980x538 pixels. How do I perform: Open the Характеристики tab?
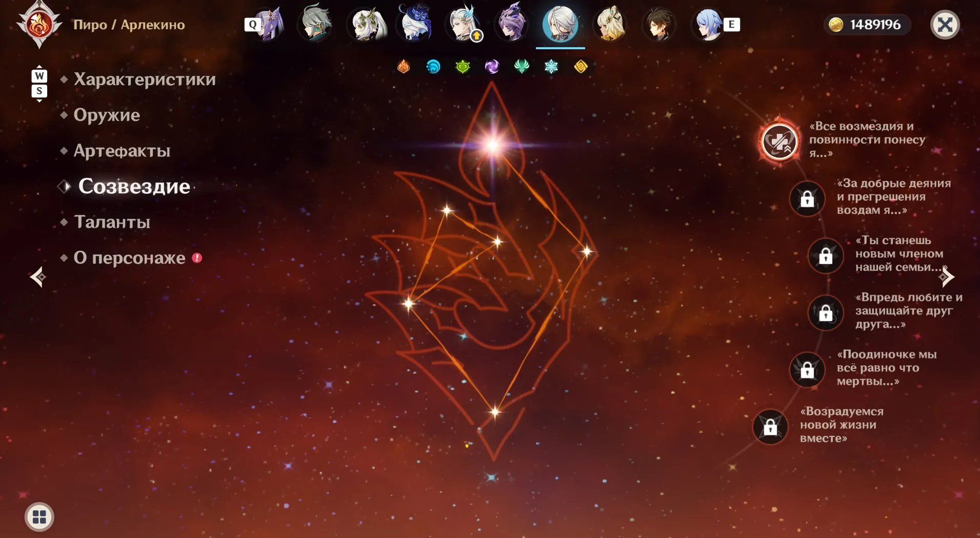click(x=145, y=79)
